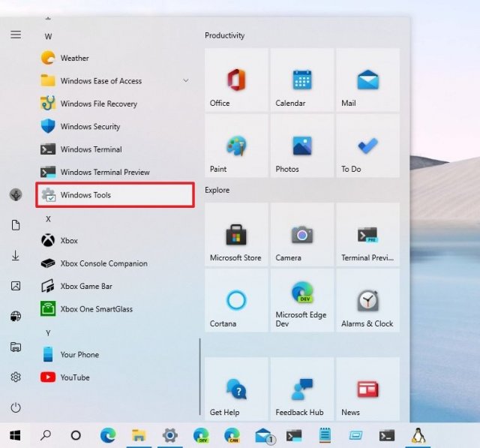Open Windows Terminal Preview in the app list

pyautogui.click(x=115, y=172)
